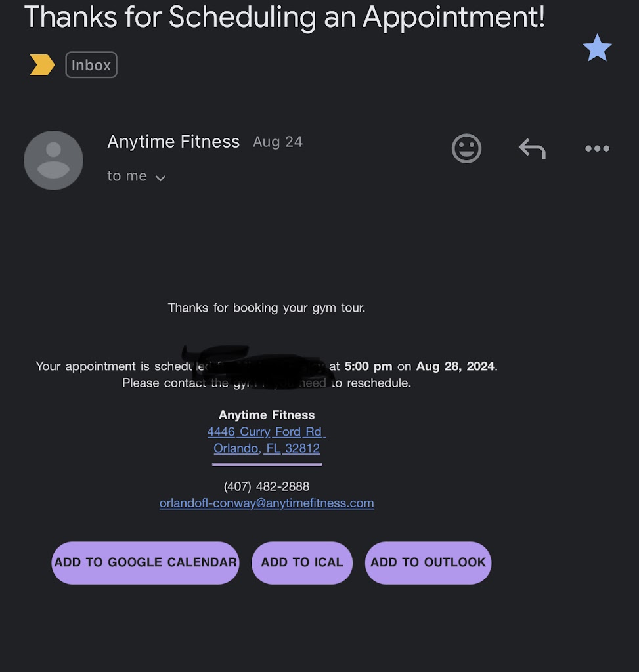Click the 'Thanks for booking your gym tour' text
This screenshot has width=639, height=672.
point(266,308)
